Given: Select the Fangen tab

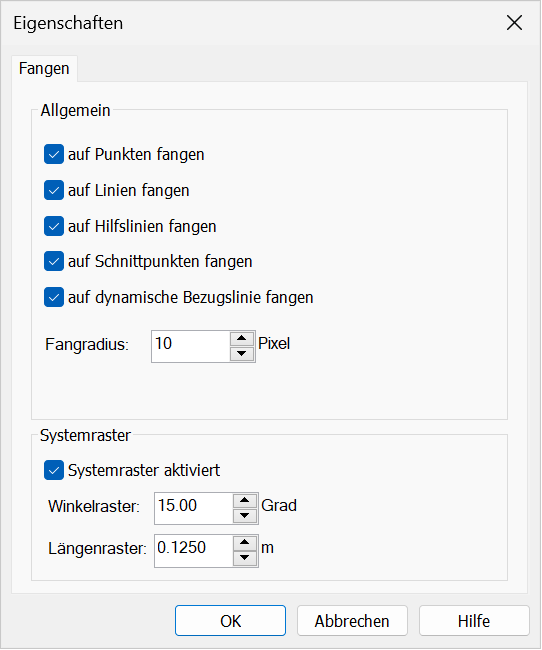Looking at the screenshot, I should pos(44,68).
